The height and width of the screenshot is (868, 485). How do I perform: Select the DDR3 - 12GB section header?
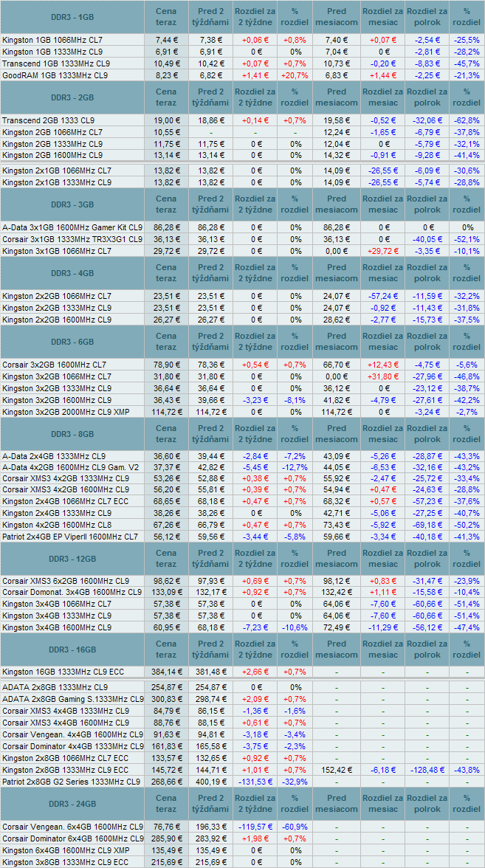[72, 558]
